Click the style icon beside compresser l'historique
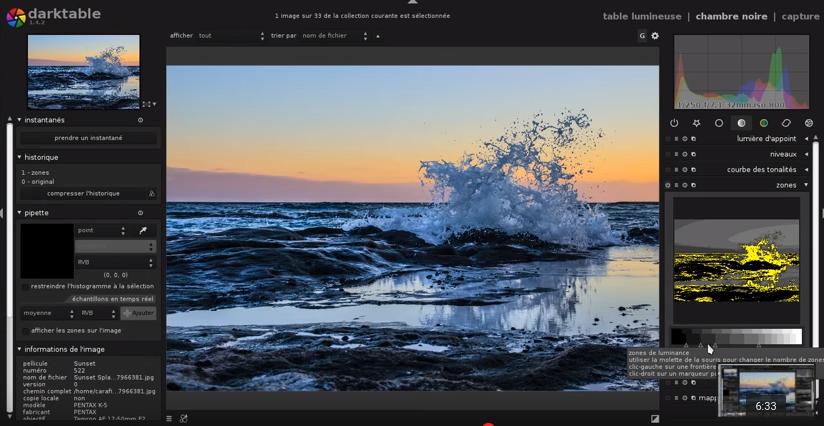 (152, 194)
